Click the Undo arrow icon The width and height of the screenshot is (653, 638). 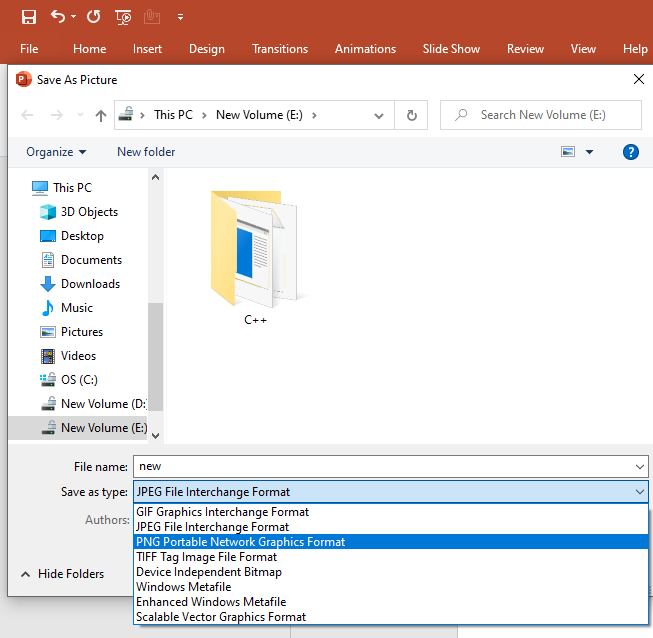coord(58,17)
